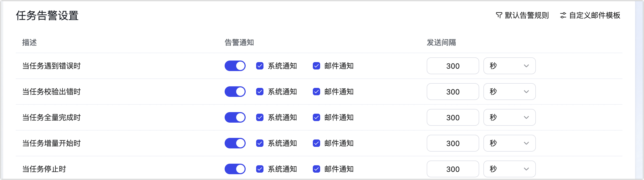Toggle the 当任务停止时 alert switch
This screenshot has height=180, width=644.
click(x=235, y=169)
